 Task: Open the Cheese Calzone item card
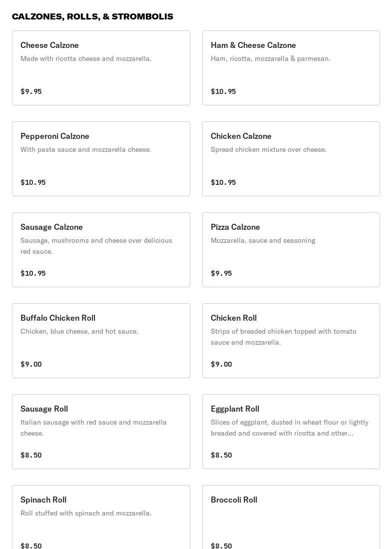click(101, 68)
